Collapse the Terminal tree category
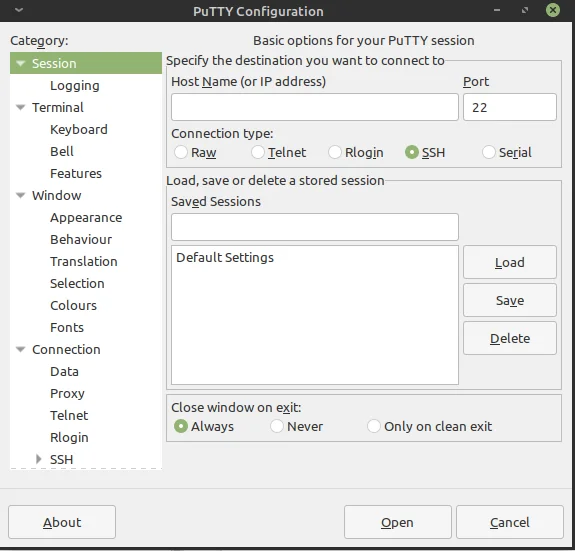Screen dimensions: 575x551 coord(21,107)
